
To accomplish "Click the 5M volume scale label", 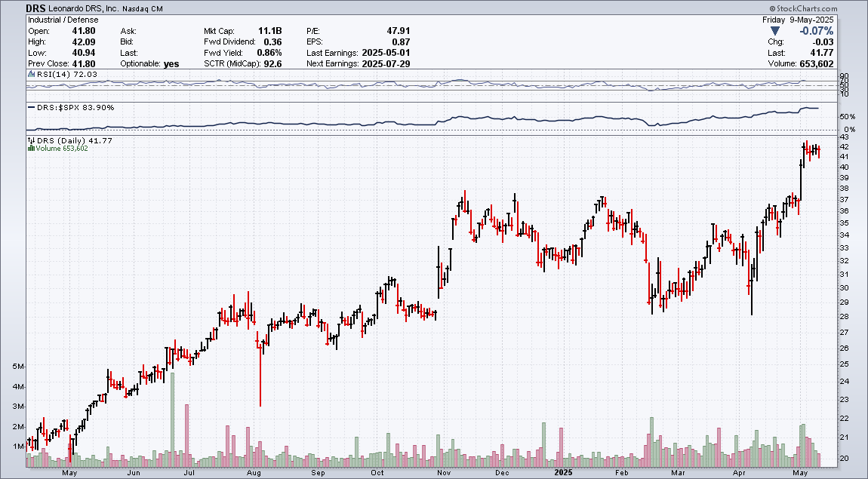I will coord(17,367).
